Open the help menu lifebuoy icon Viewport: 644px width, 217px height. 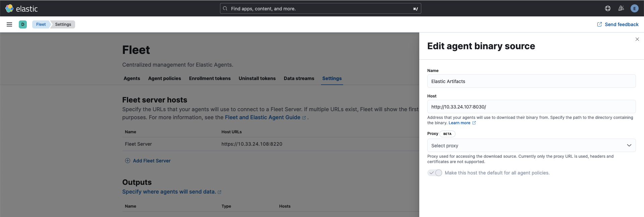click(x=608, y=8)
